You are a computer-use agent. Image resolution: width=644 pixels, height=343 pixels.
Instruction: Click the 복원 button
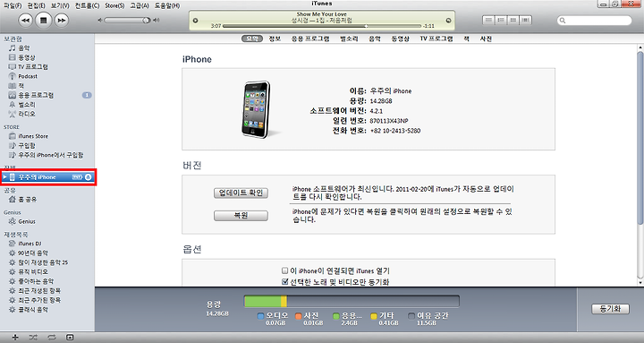[x=241, y=216]
